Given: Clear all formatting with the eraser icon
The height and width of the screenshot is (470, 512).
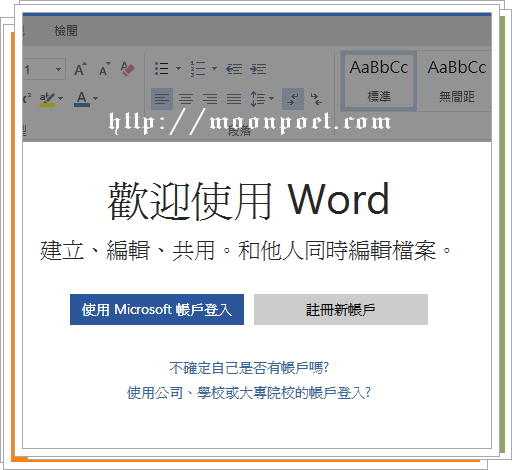Looking at the screenshot, I should point(128,69).
